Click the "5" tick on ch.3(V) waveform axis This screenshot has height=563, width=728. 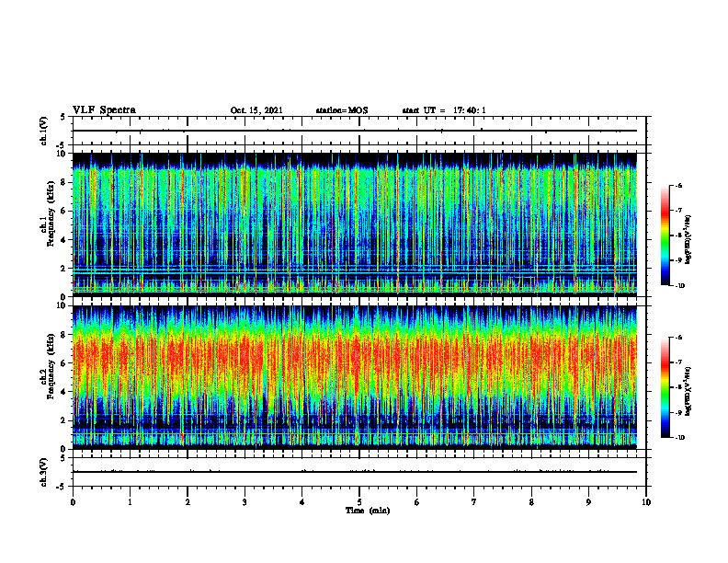[x=63, y=458]
